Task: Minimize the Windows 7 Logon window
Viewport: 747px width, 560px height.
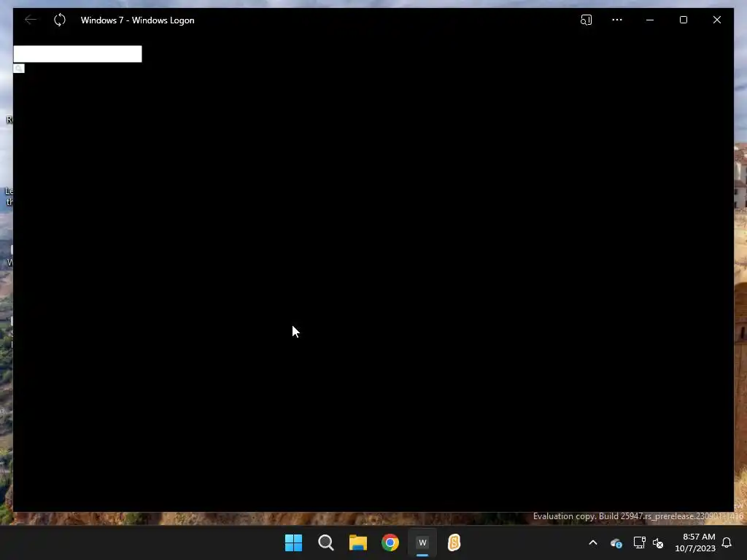Action: click(x=650, y=20)
